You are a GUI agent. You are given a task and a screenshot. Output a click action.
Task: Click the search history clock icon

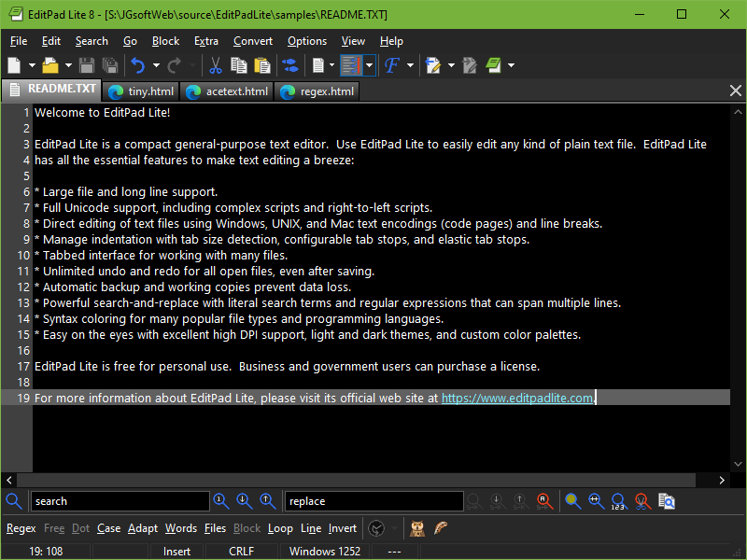tap(376, 528)
